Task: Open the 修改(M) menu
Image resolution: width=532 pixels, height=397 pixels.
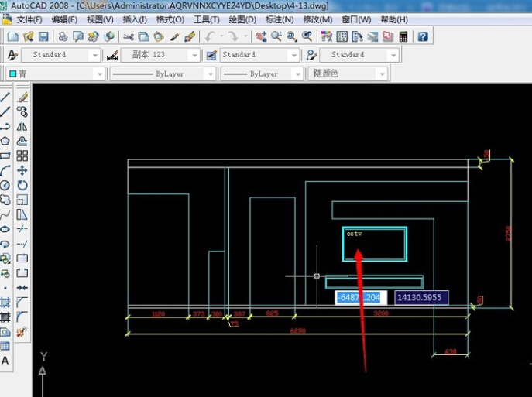Action: coord(317,19)
